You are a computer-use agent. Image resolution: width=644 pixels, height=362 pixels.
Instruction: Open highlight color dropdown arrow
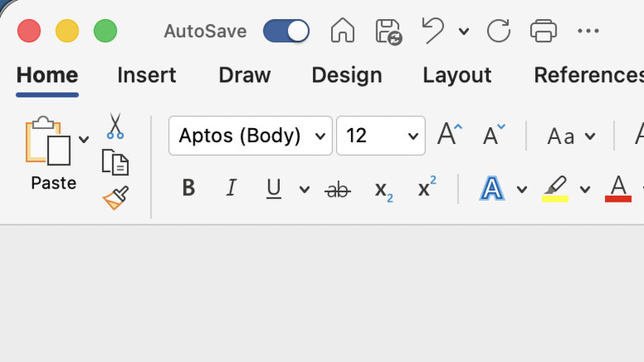click(585, 189)
